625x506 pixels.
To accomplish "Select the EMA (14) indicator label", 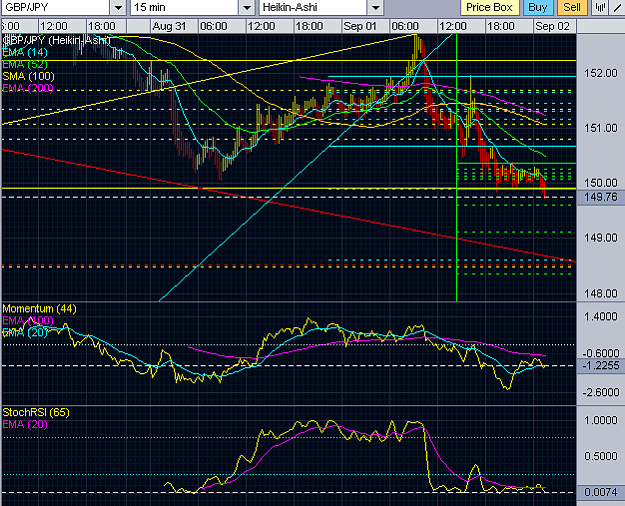I will [x=25, y=52].
